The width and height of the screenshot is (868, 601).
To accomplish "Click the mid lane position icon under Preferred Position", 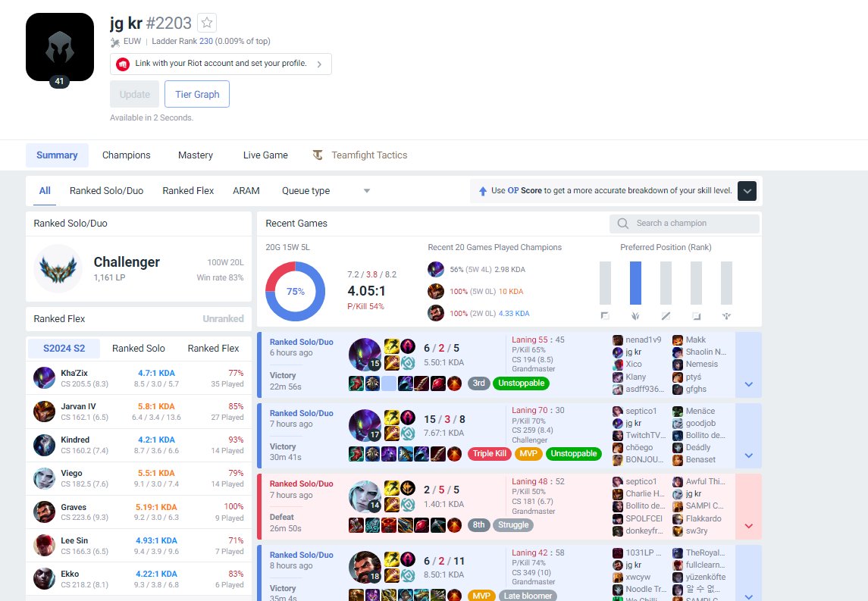I will click(666, 316).
